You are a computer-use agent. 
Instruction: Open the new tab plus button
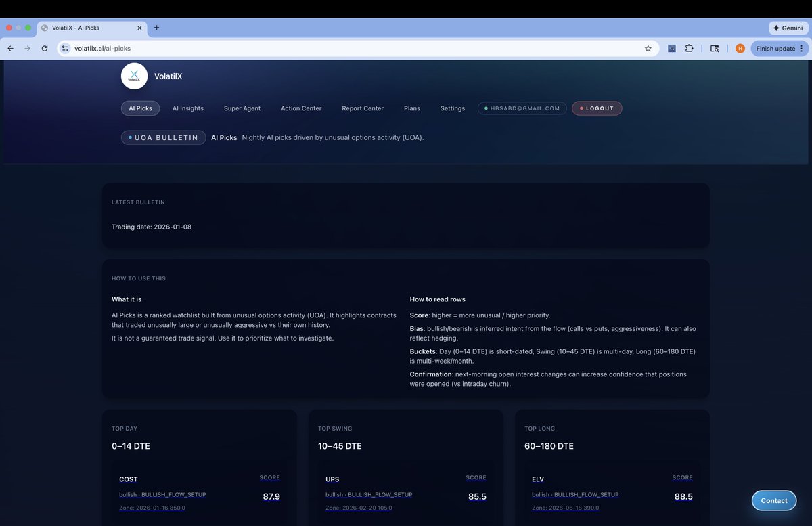(x=156, y=28)
